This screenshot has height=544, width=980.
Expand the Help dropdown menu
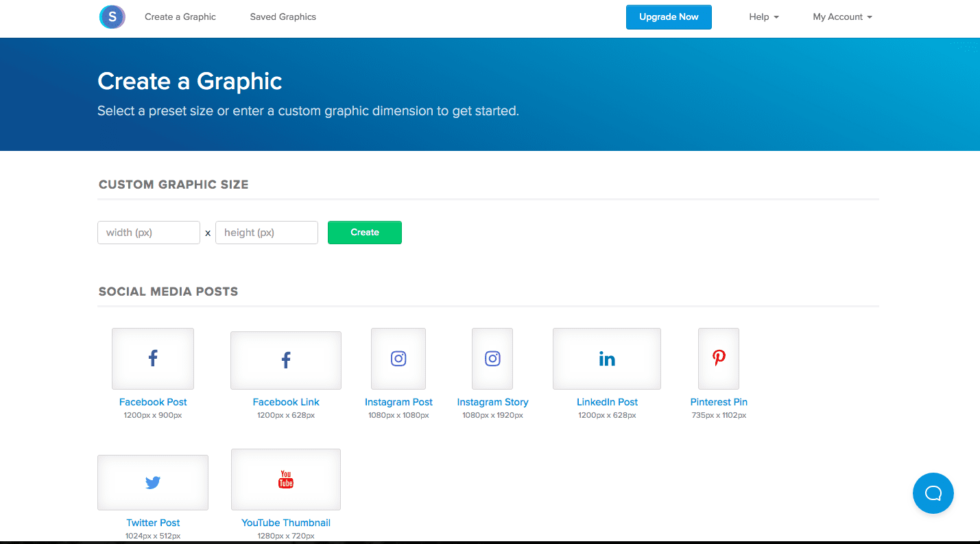764,17
